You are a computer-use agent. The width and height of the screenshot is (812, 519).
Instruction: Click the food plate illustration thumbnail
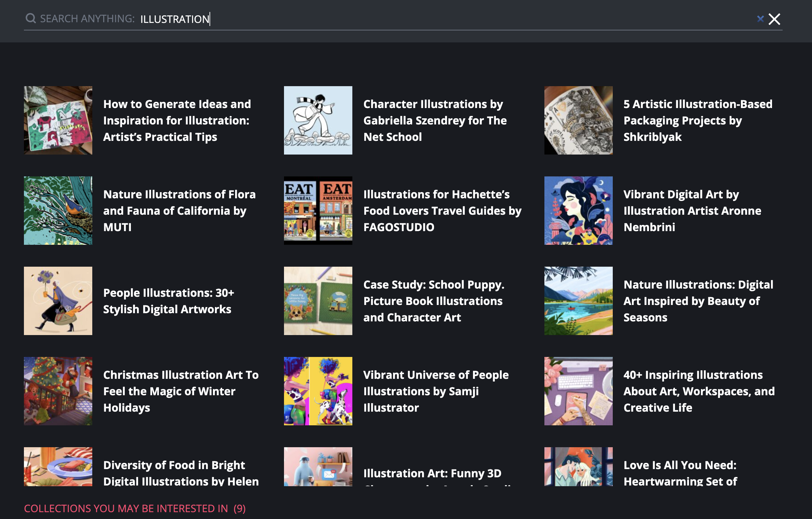point(58,466)
